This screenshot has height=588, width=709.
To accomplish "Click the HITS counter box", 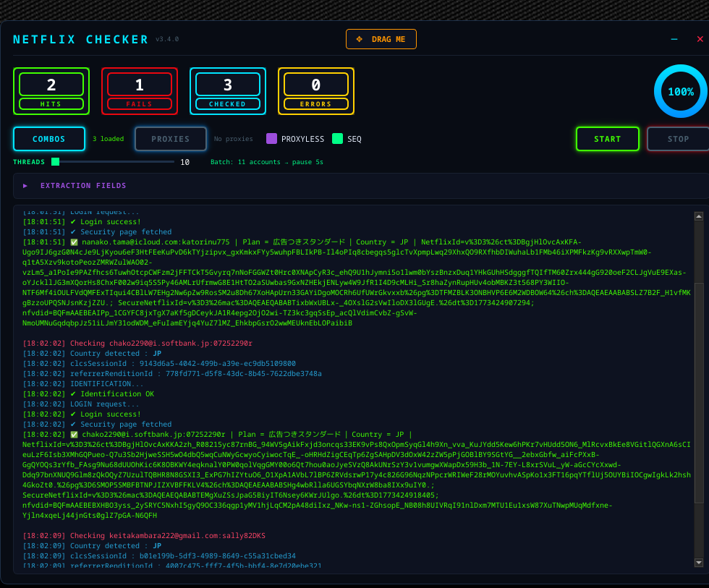I will point(51,91).
